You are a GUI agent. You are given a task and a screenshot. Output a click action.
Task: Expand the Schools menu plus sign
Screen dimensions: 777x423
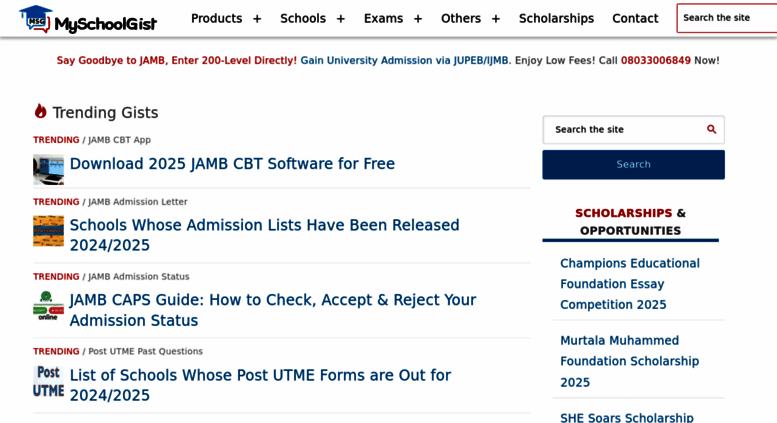coord(340,19)
